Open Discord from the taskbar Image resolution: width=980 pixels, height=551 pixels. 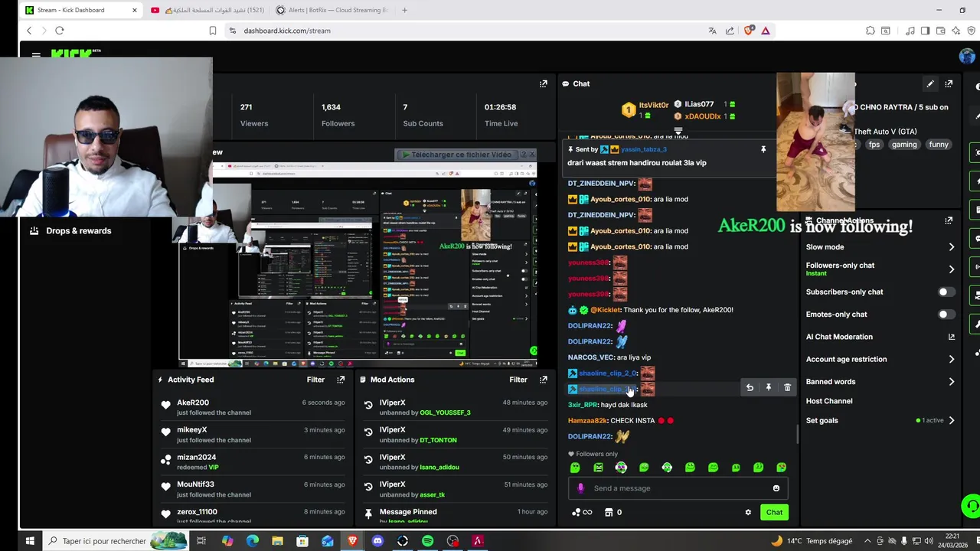pyautogui.click(x=377, y=541)
